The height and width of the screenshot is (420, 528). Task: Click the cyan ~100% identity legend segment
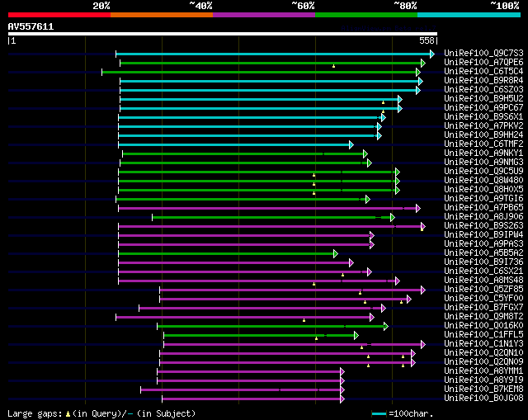click(469, 15)
